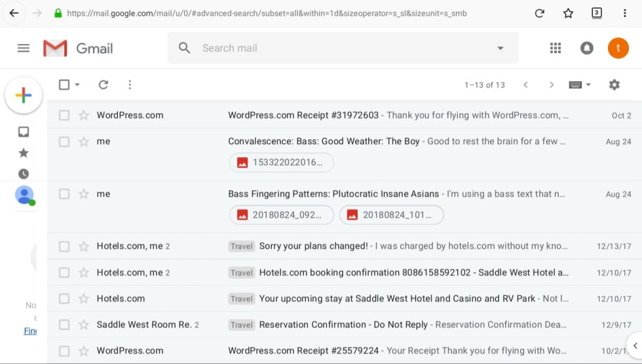Select the Sorry your plans changed email checkbox
Viewport: 642px width, 364px height.
point(64,246)
